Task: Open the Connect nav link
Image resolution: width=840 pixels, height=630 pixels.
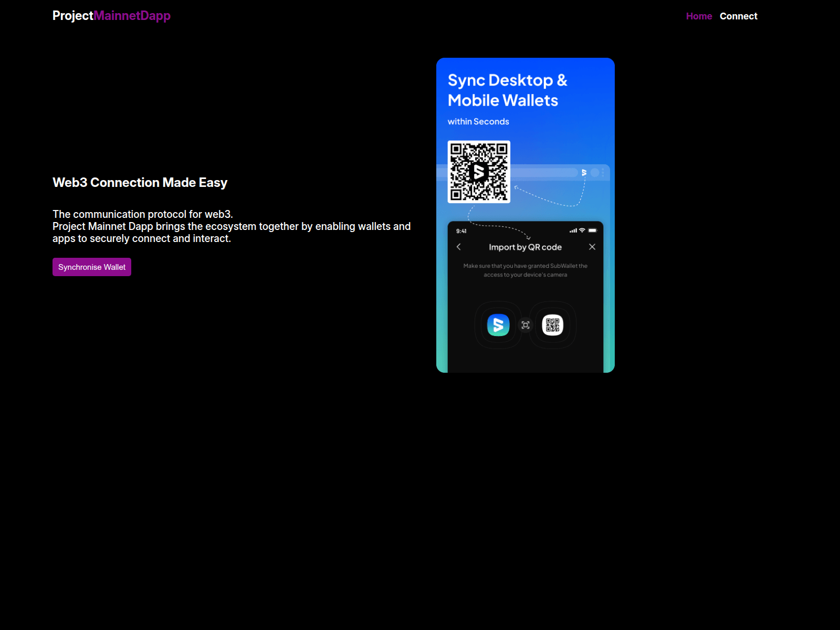Action: [x=738, y=16]
